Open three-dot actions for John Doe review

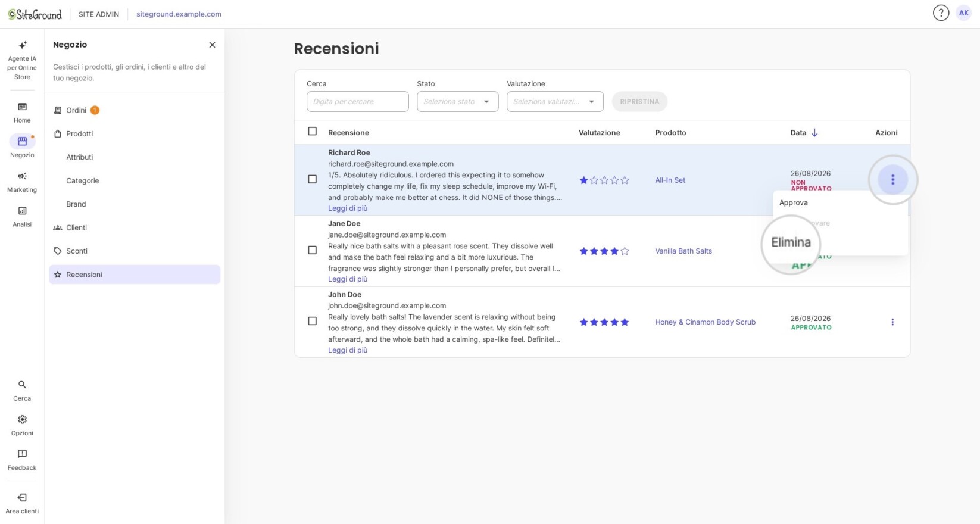tap(892, 322)
